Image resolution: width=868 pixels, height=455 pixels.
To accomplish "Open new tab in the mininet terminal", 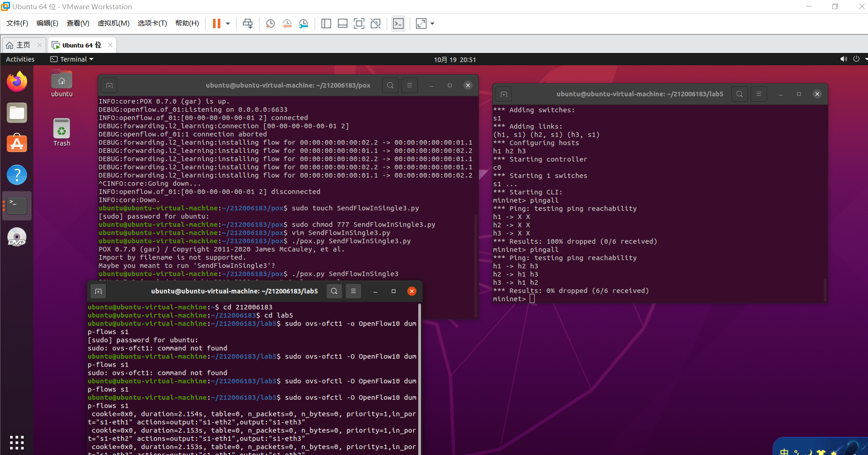I will (504, 94).
